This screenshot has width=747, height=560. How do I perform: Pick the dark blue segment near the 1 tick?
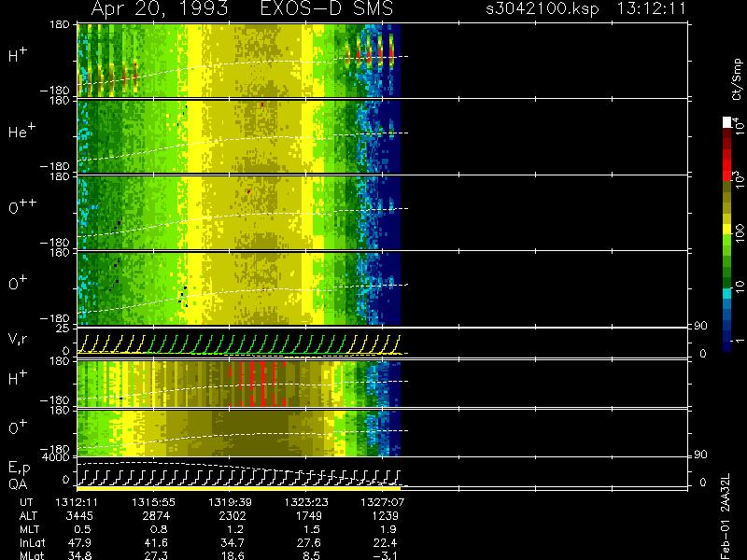[x=727, y=344]
